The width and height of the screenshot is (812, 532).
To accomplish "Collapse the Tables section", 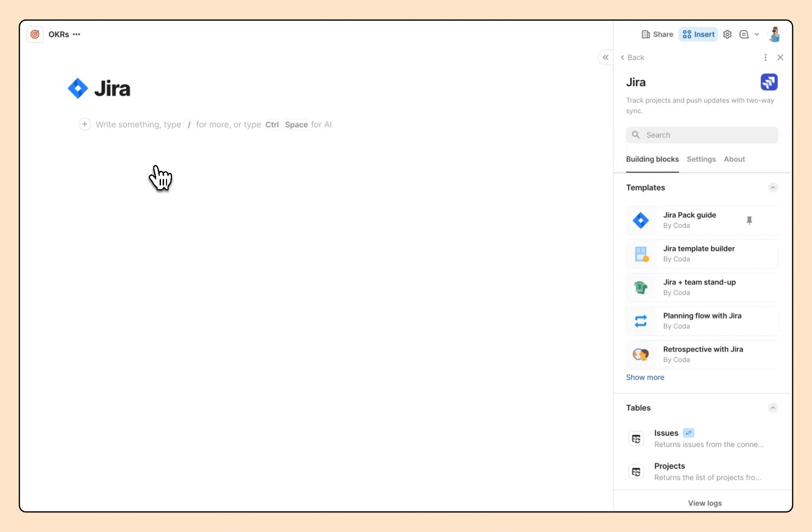I will pos(773,408).
